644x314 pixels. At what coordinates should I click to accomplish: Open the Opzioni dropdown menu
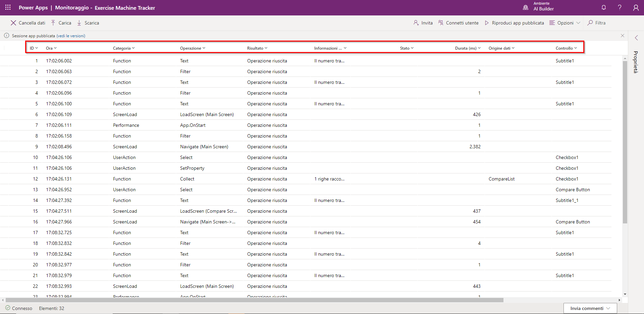pos(565,23)
